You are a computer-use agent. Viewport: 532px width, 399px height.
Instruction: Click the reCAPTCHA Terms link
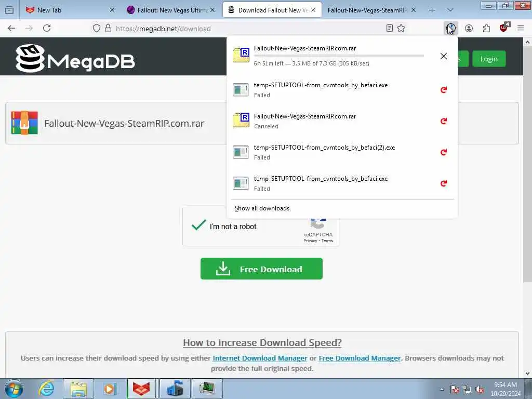327,241
